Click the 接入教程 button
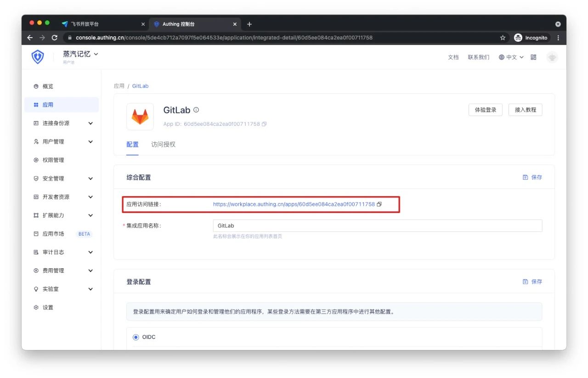The width and height of the screenshot is (588, 378). 525,110
